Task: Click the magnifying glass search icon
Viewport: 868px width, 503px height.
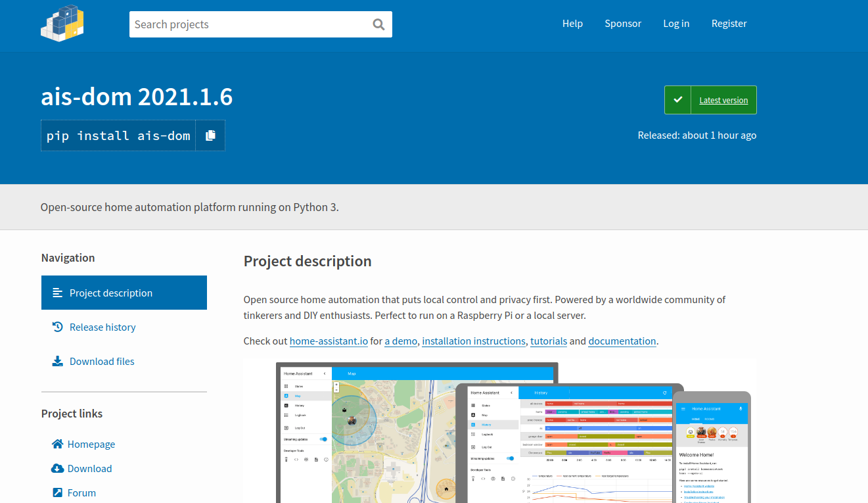Action: tap(378, 24)
